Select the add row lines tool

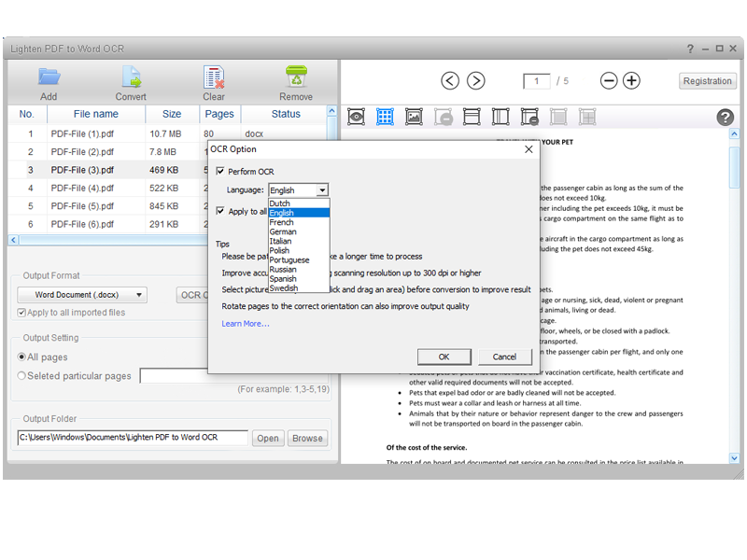472,117
